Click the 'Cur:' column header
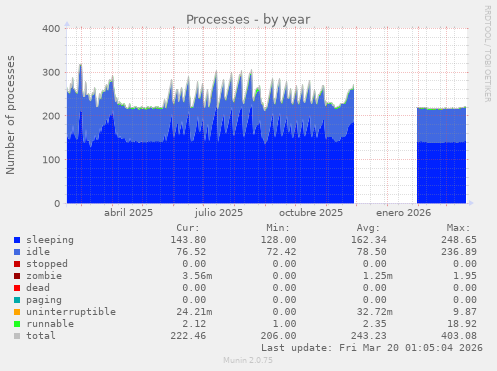 [x=188, y=228]
